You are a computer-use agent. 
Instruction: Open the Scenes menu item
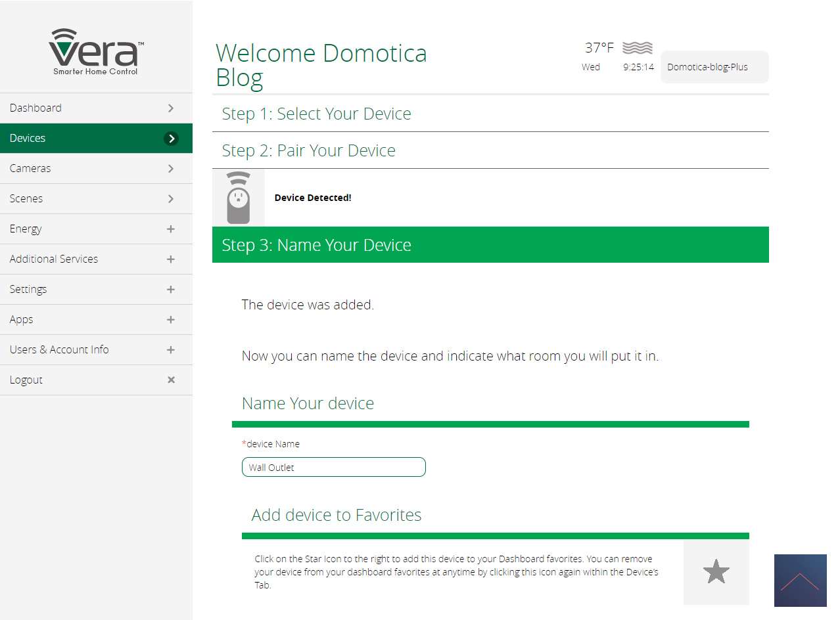pos(26,198)
